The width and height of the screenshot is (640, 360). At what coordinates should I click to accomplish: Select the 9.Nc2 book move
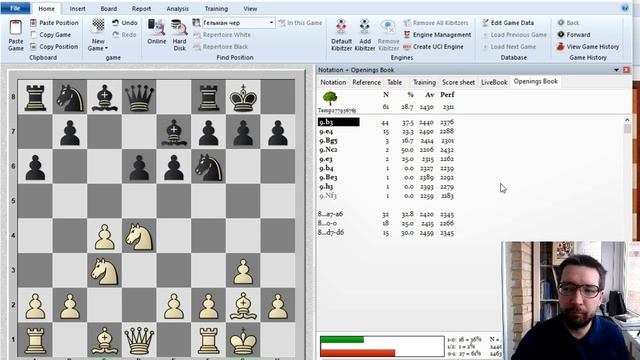point(328,150)
